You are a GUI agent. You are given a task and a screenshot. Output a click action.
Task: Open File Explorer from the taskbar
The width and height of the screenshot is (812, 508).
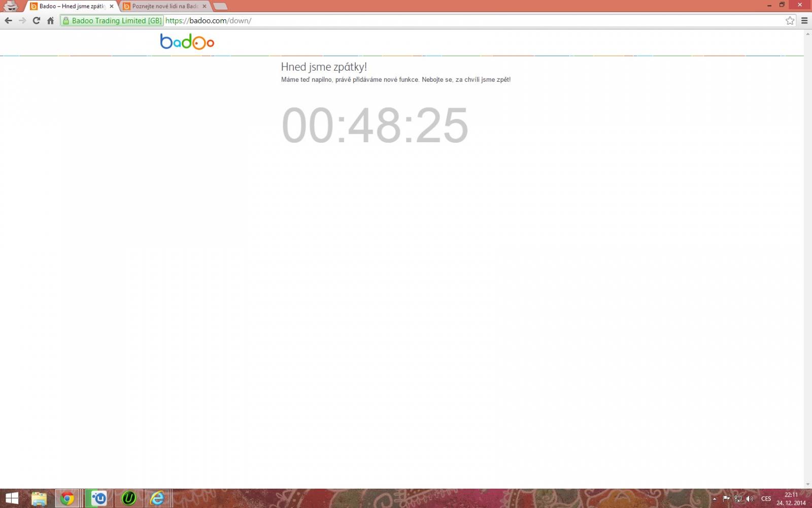click(39, 499)
